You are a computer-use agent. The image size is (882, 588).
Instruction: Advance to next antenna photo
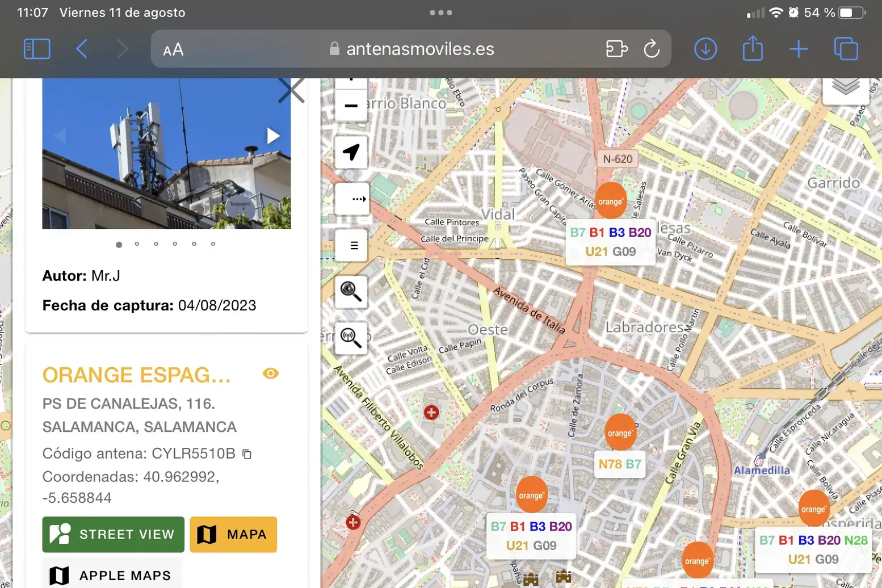point(273,136)
